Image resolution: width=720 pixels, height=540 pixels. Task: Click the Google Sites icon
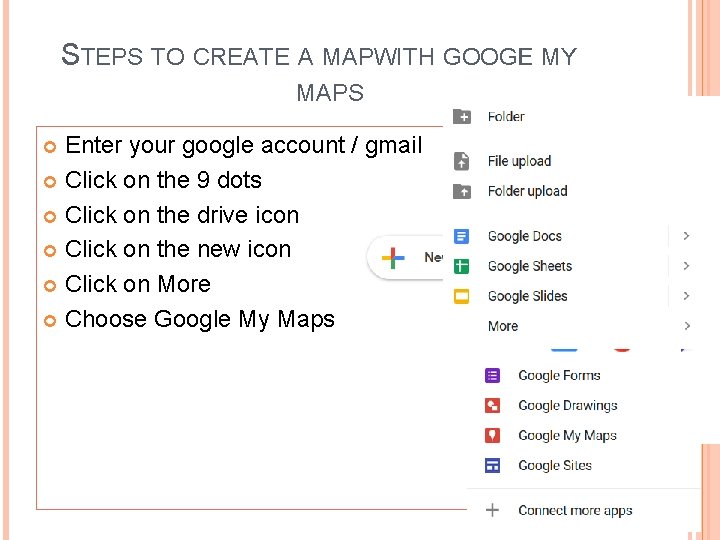[492, 466]
